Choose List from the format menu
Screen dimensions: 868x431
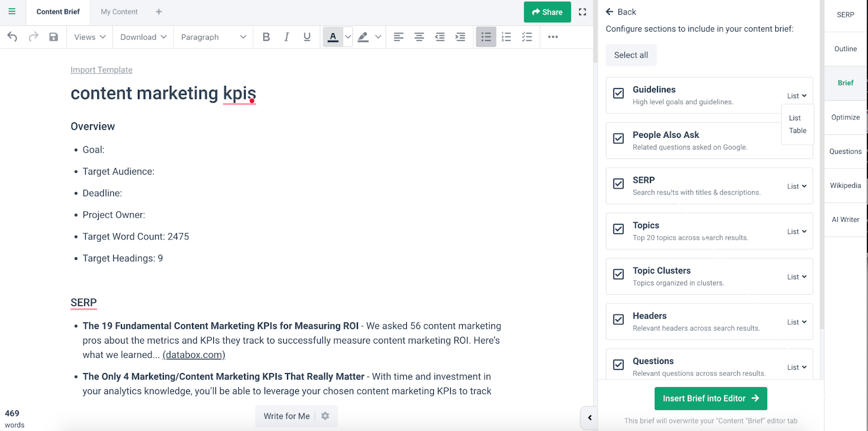[795, 118]
